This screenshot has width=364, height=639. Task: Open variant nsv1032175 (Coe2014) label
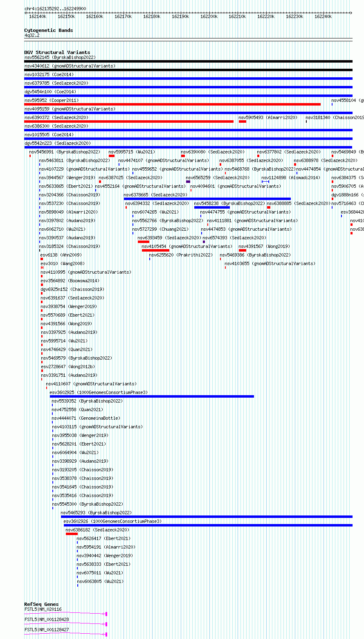pyautogui.click(x=49, y=74)
